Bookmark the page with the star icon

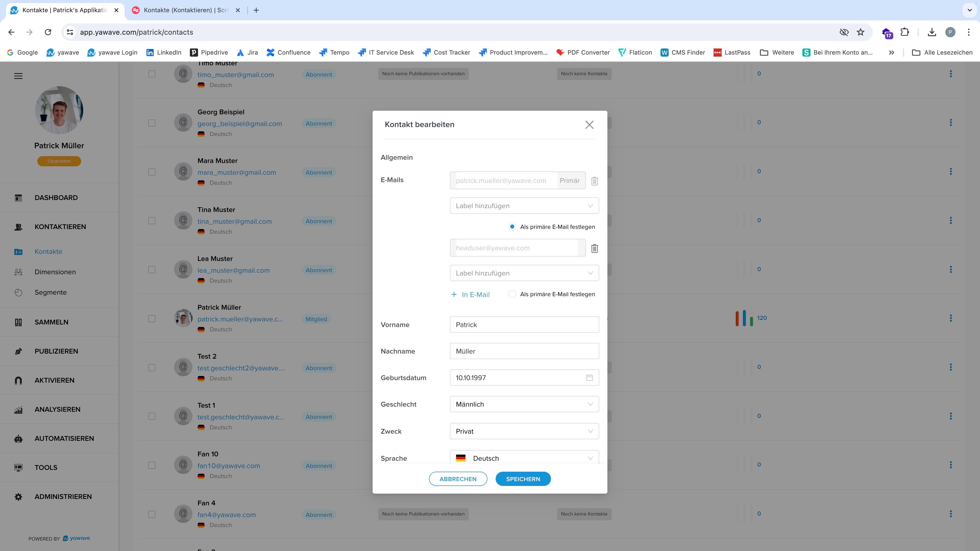click(x=860, y=32)
